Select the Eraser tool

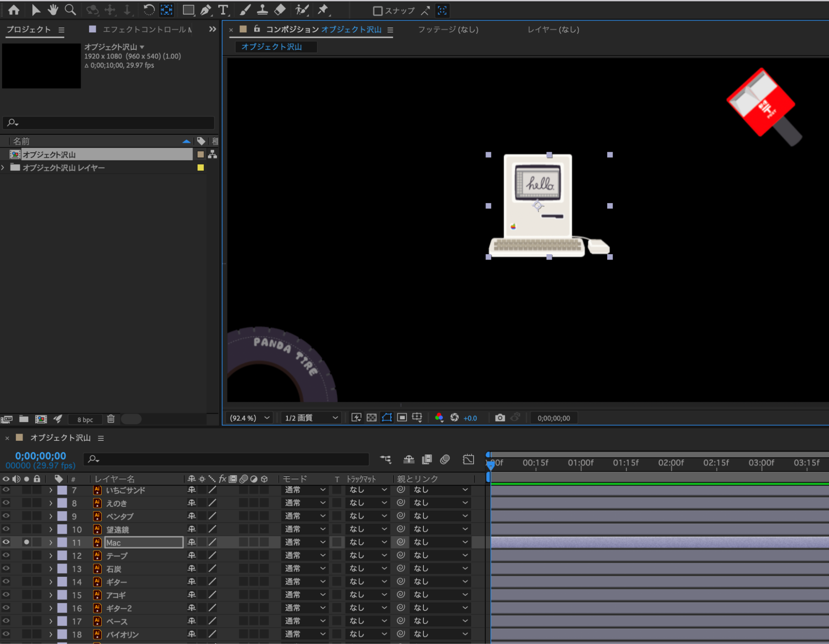click(280, 10)
